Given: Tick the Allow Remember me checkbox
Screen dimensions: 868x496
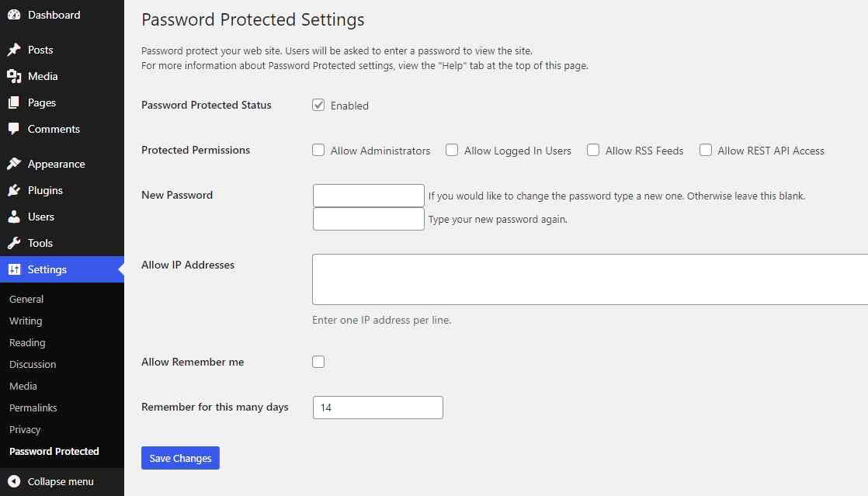Looking at the screenshot, I should pos(318,362).
